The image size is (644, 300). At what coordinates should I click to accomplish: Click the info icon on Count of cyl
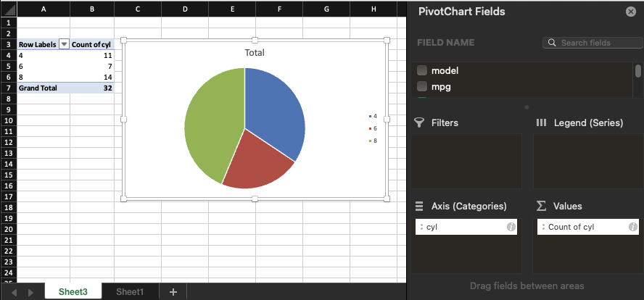pos(632,227)
